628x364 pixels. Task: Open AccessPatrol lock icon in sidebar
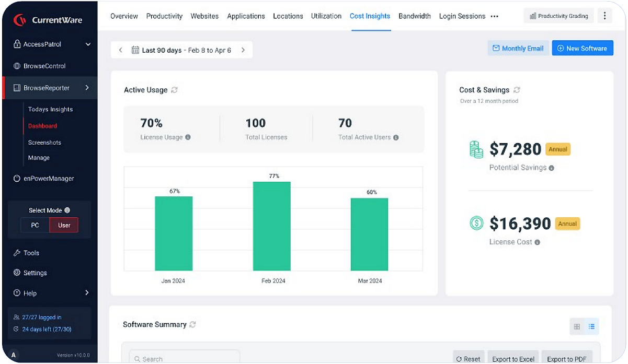(17, 44)
